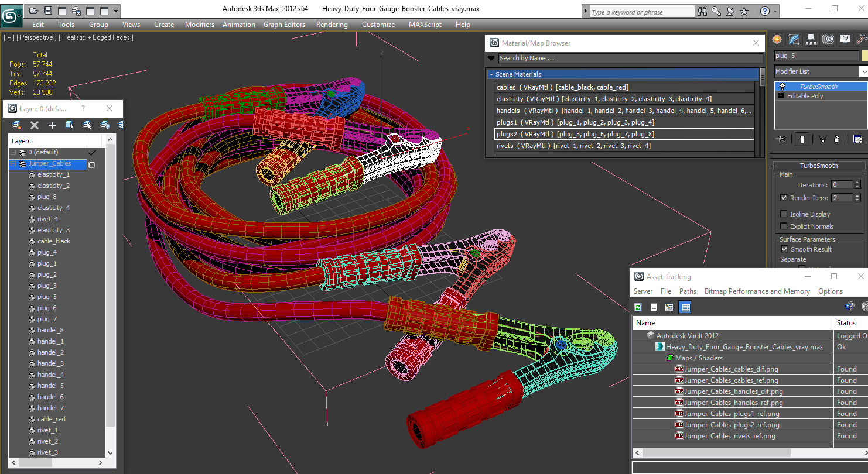Switch to the Modify command panel icon
Viewport: 868px width, 474px height.
794,39
